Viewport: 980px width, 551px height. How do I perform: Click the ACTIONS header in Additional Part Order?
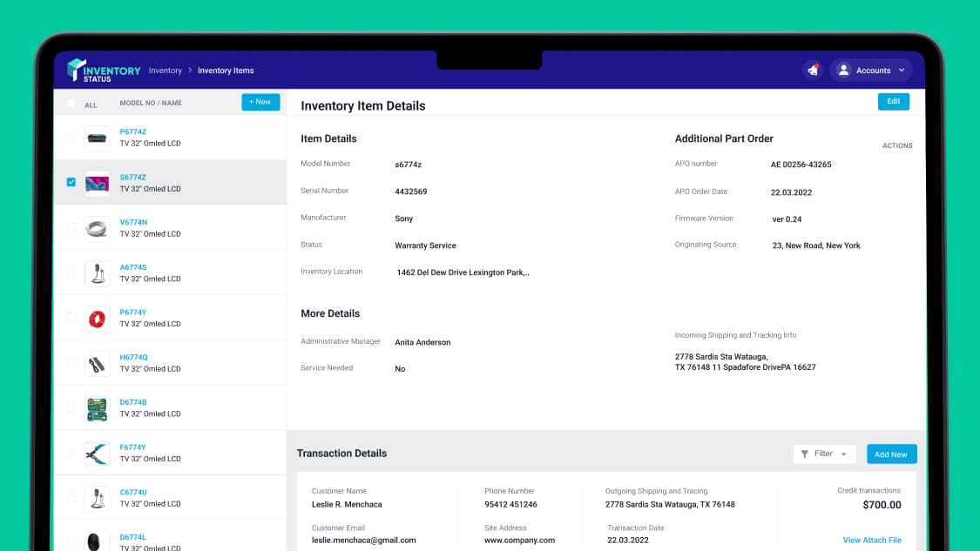897,145
